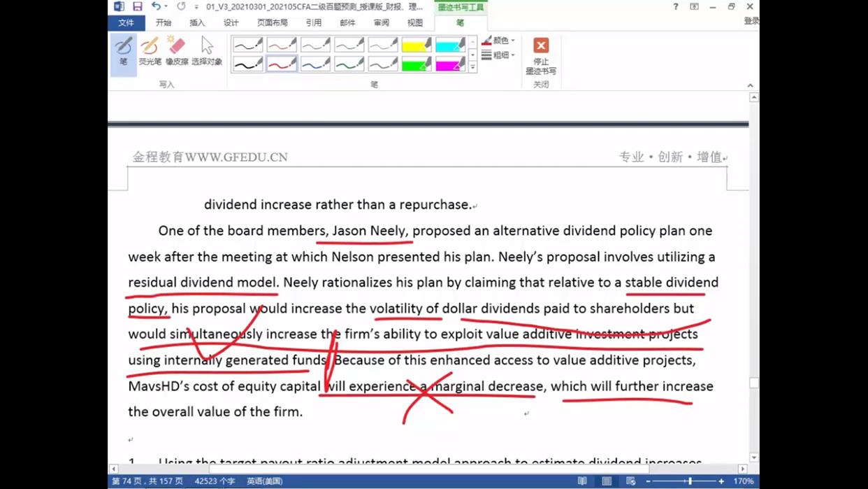
Task: Switch to print layout view
Action: click(x=607, y=481)
